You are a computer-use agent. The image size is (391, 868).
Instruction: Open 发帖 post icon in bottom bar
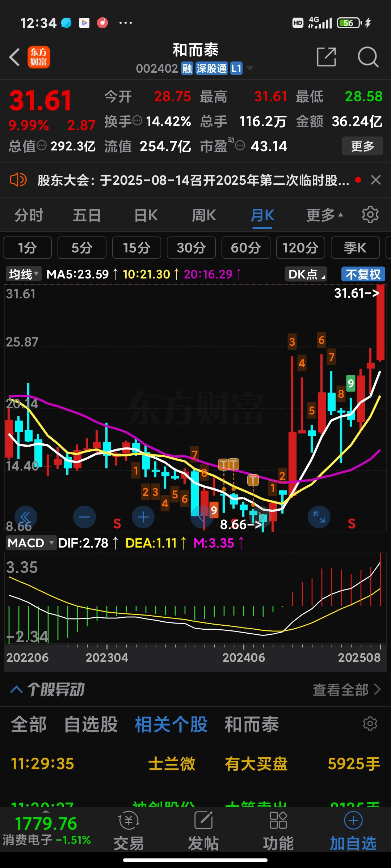click(203, 830)
